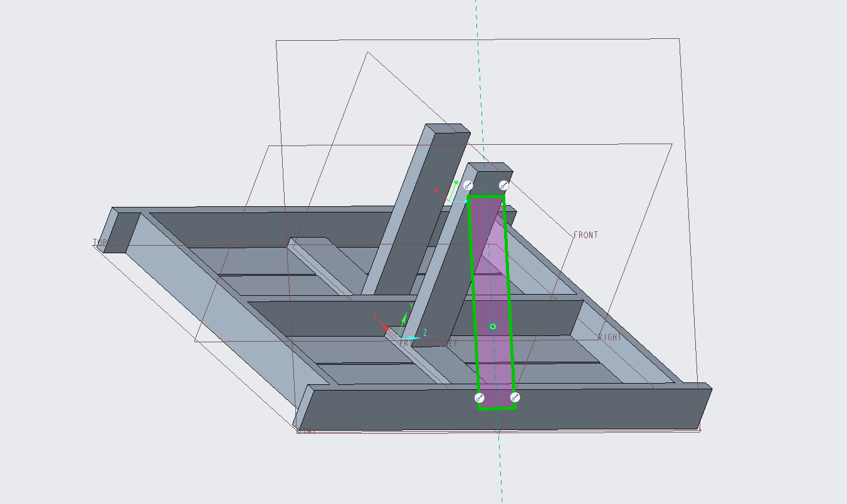Click the lower-right white drag handle
847x504 pixels.
pos(515,397)
